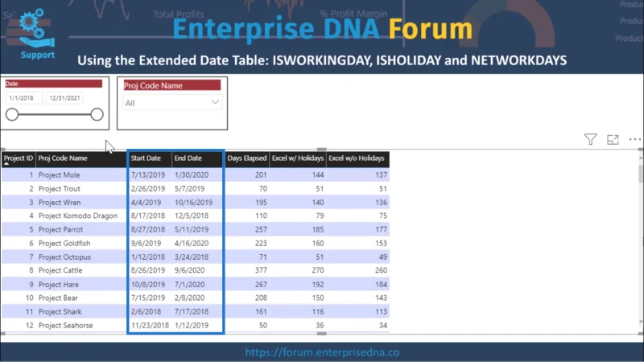
Task: Click end date 7/17/2018 of Project Shark
Action: (192, 312)
